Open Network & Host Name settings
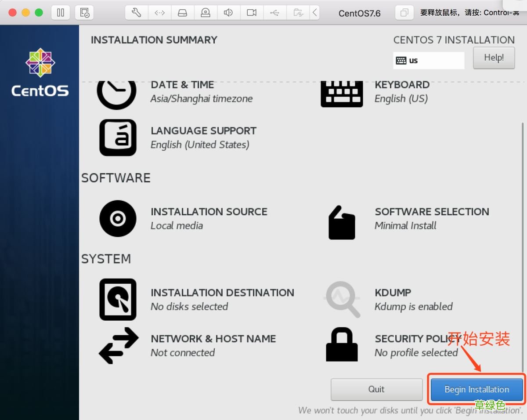 click(x=117, y=346)
